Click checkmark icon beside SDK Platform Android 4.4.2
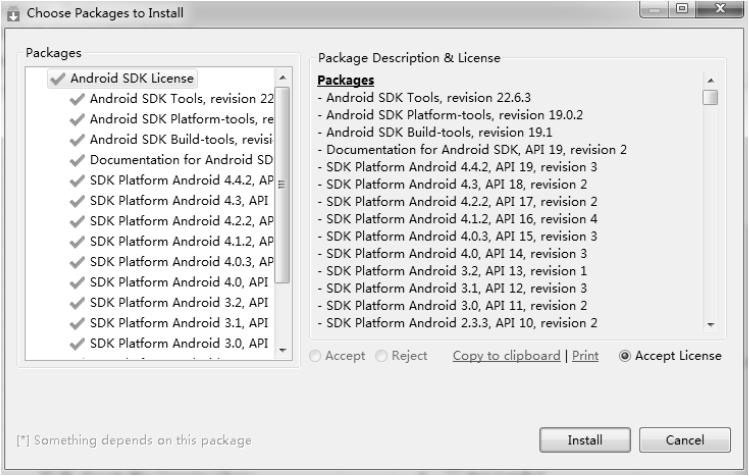 click(x=77, y=180)
